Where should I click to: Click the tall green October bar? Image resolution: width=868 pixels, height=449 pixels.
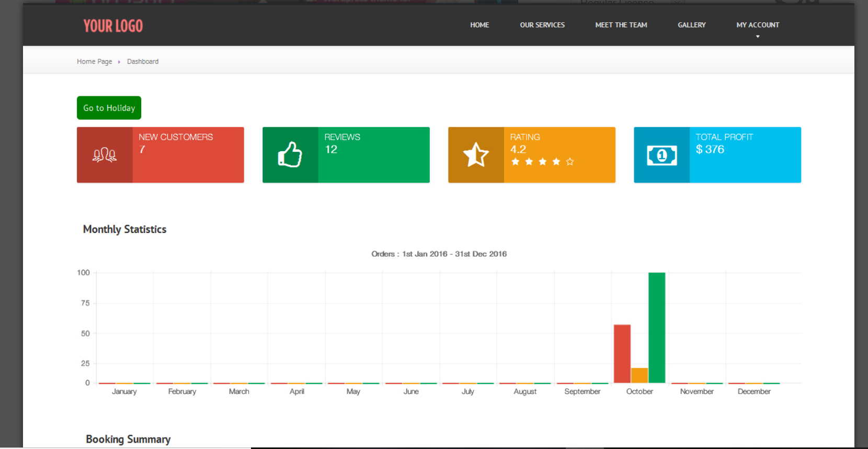pos(657,328)
